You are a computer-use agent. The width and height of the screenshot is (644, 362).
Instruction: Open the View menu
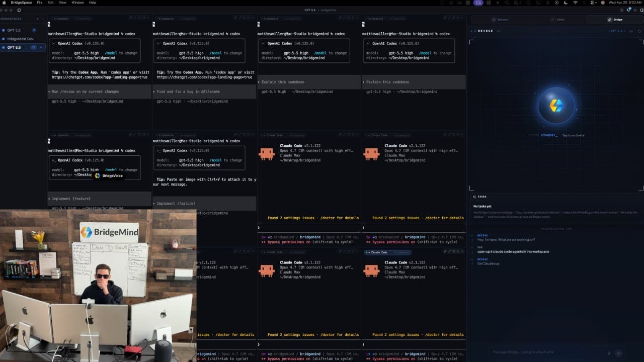pos(62,3)
